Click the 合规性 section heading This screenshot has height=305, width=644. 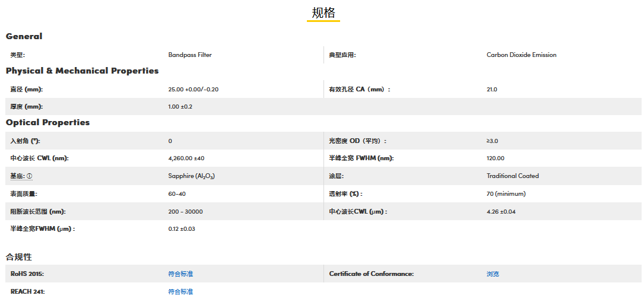click(19, 257)
